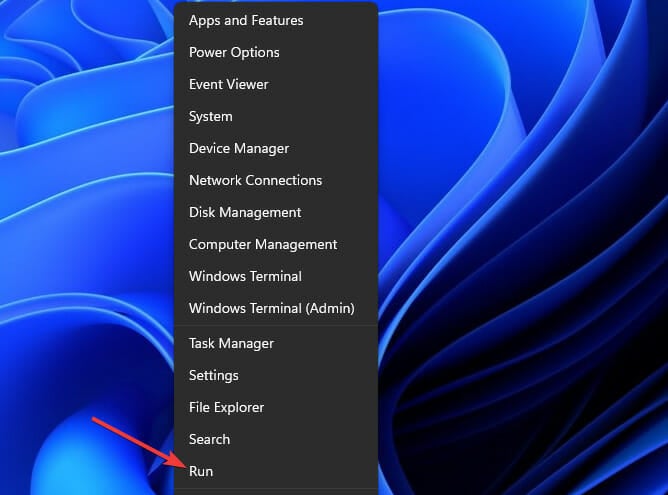
Task: Open Windows Terminal (non-admin)
Action: 276,276
